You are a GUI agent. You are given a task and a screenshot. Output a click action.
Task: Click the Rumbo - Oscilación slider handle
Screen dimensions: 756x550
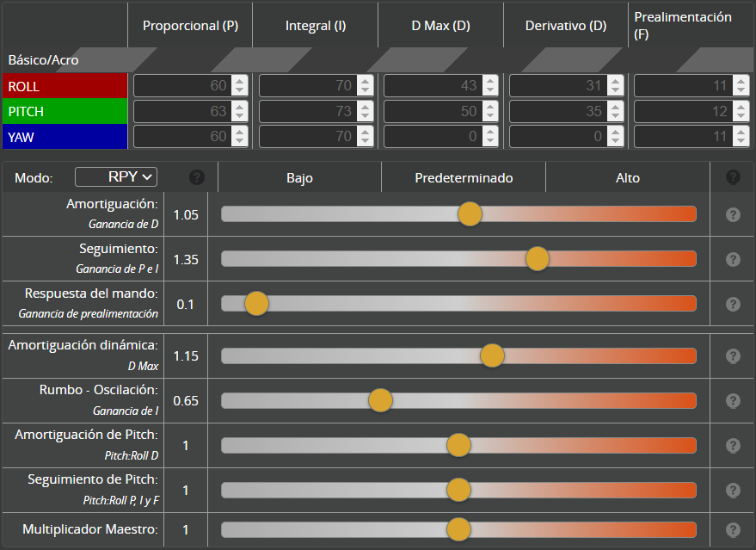tap(380, 400)
